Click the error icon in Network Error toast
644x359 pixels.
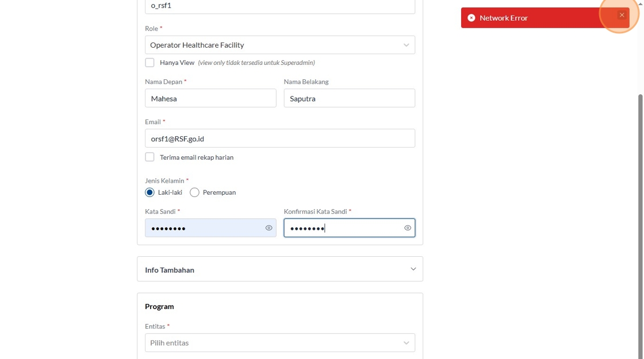pyautogui.click(x=471, y=18)
